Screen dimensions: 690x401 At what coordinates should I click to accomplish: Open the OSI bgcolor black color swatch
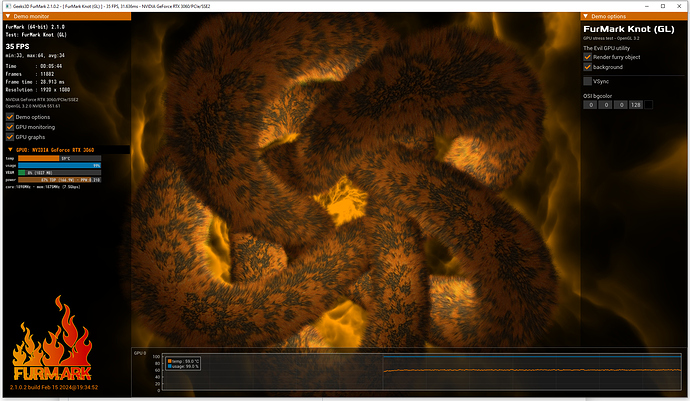point(648,105)
